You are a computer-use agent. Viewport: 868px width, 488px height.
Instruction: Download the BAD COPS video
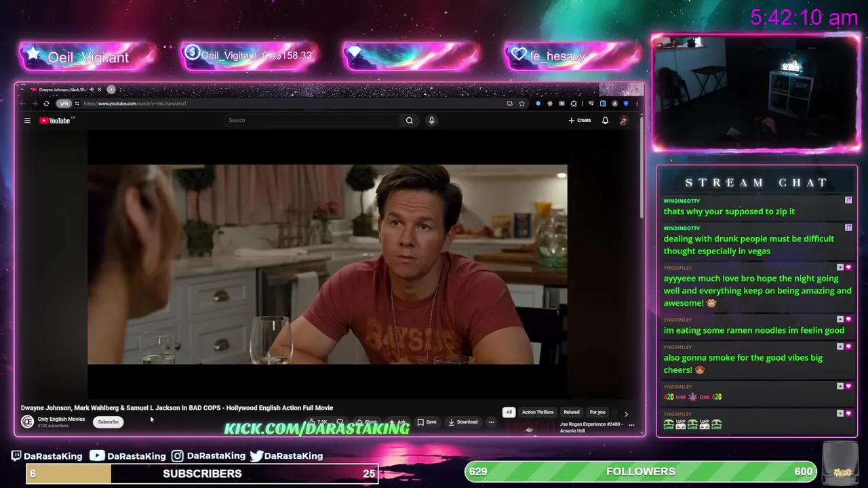[x=463, y=422]
